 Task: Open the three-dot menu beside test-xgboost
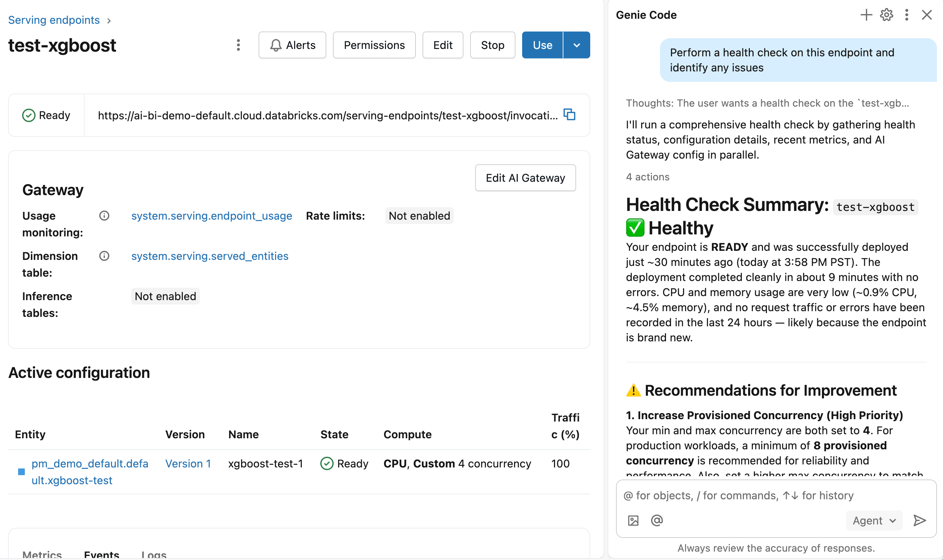pos(238,45)
